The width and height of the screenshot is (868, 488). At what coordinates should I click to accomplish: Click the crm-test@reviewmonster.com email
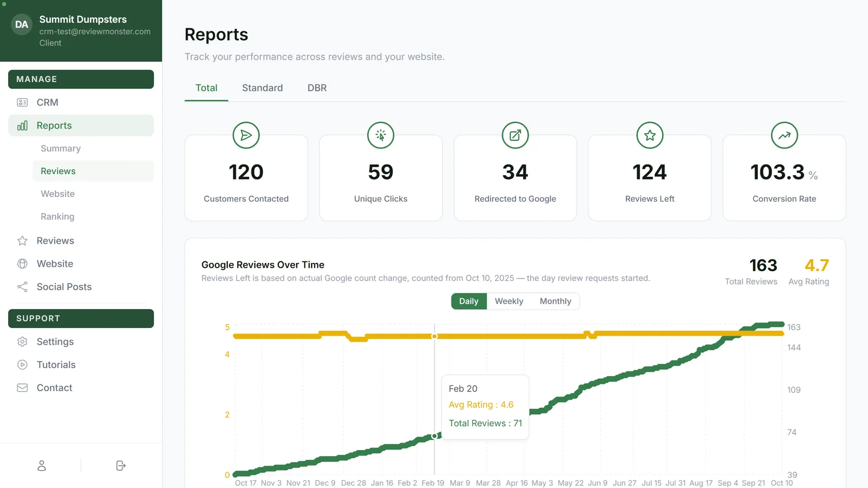tap(95, 31)
